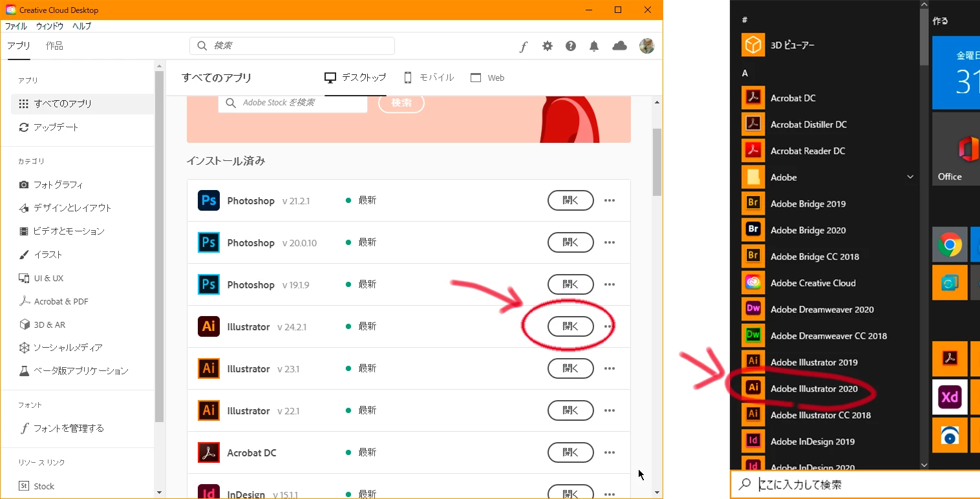Open the fonts 'f' icon in header
This screenshot has width=980, height=499.
click(524, 46)
